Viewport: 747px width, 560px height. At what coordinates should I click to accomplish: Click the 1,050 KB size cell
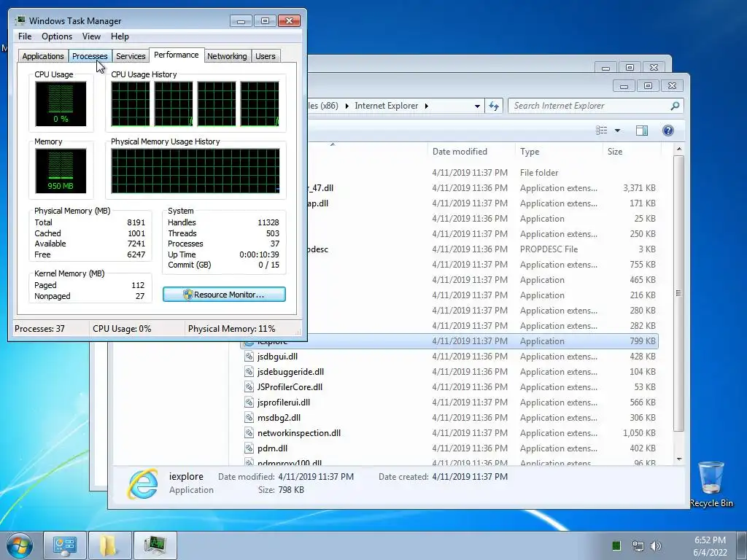tap(639, 433)
